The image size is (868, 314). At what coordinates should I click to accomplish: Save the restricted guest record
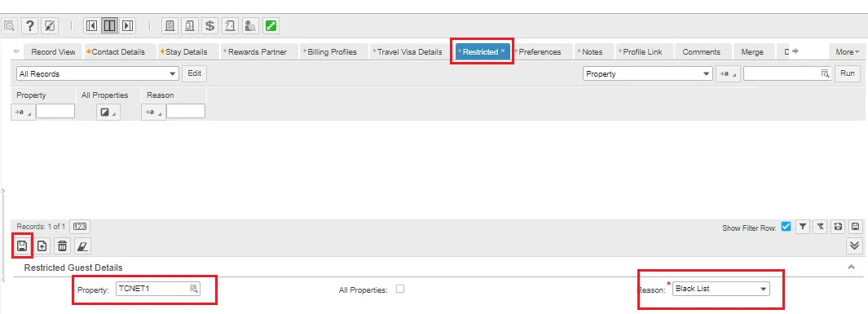click(x=22, y=245)
